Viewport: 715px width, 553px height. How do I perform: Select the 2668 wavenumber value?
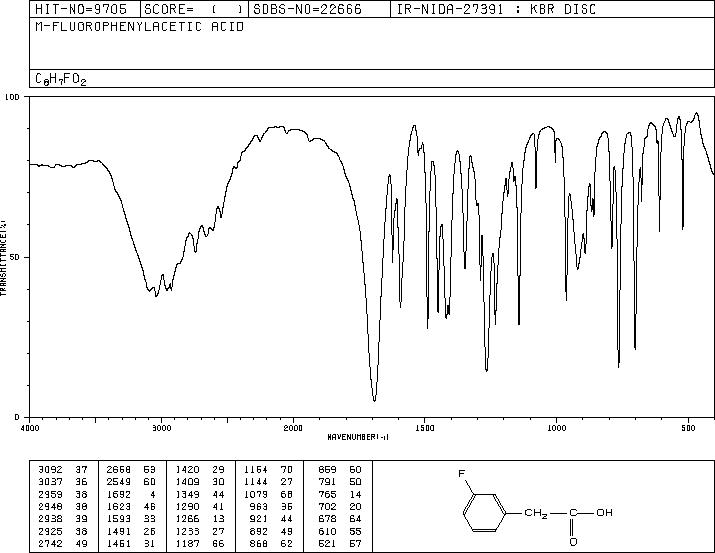pos(119,470)
